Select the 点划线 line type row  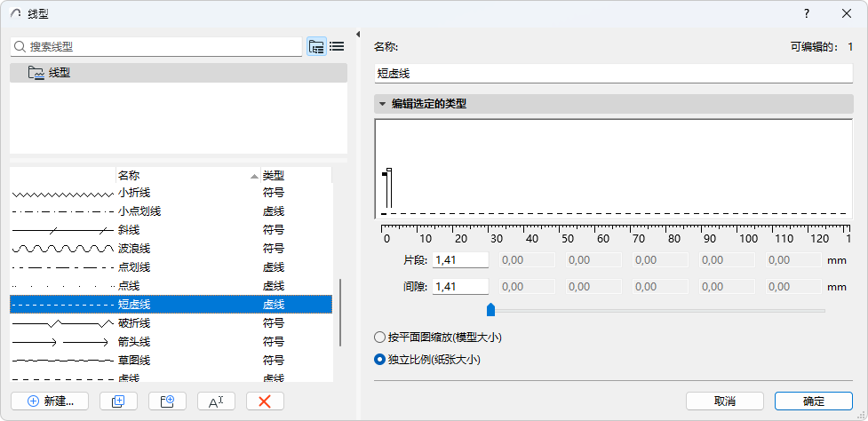pyautogui.click(x=171, y=267)
